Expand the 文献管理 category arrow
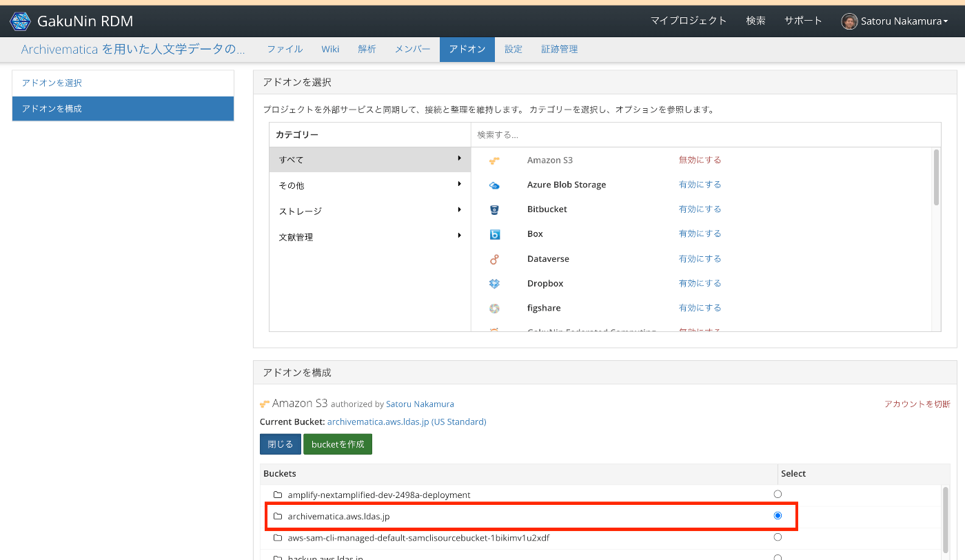 (x=459, y=236)
